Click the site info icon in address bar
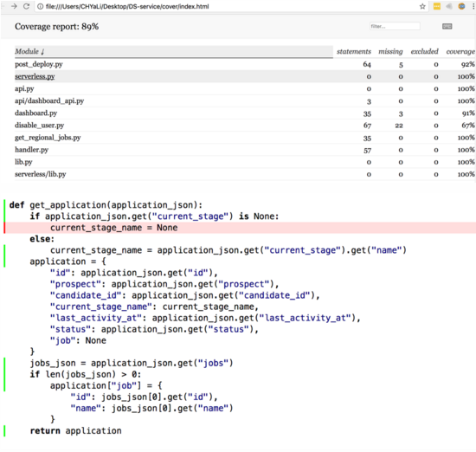The image size is (476, 452). (x=40, y=6)
